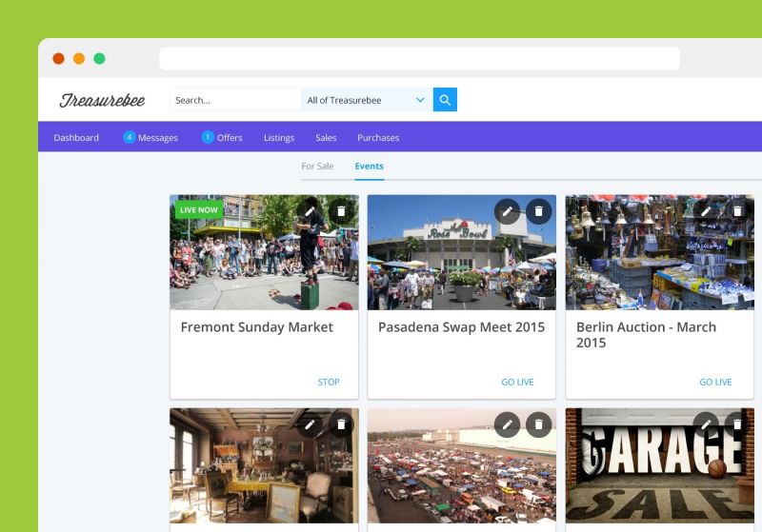
Task: Open the All of Treasurebee dropdown
Action: [367, 100]
